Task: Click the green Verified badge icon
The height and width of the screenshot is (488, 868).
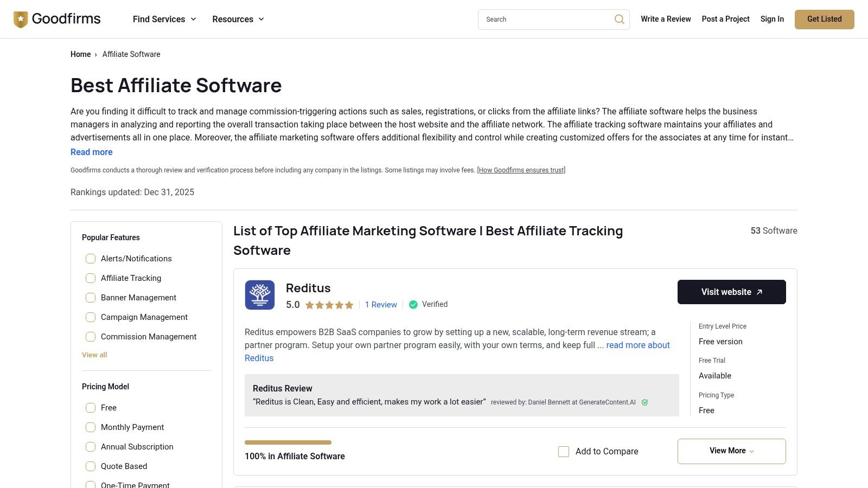Action: pyautogui.click(x=413, y=304)
